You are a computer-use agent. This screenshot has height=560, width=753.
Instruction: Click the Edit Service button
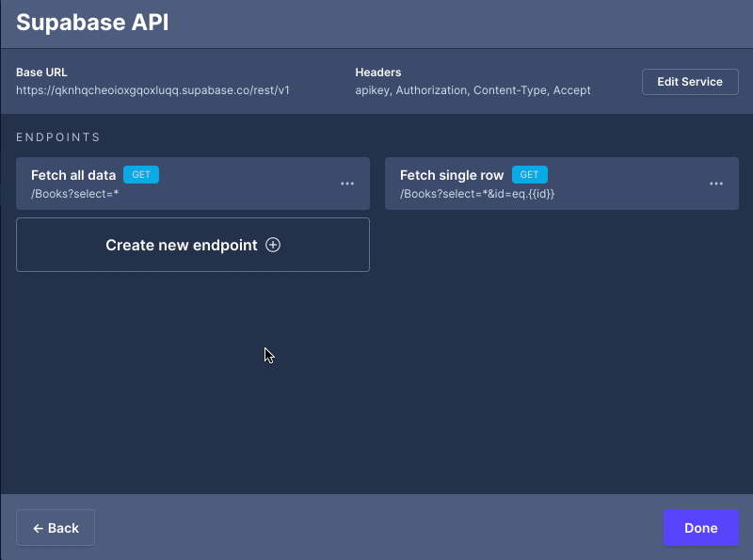click(x=690, y=82)
